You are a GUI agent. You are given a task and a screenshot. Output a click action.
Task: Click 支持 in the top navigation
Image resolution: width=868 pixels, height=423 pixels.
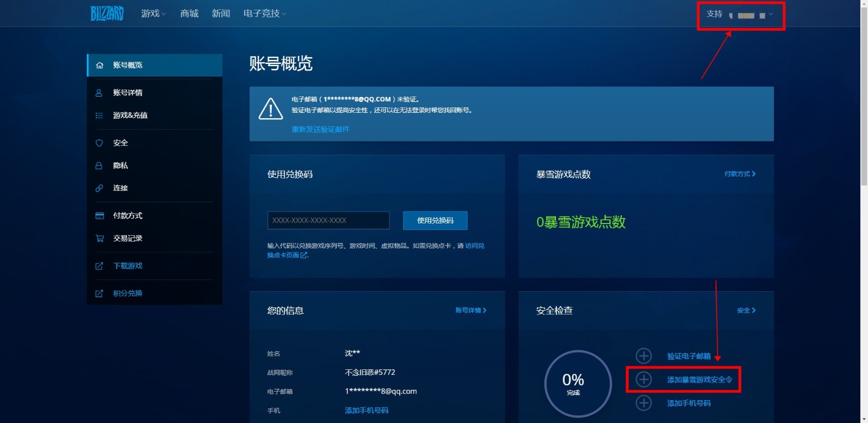[x=714, y=14]
